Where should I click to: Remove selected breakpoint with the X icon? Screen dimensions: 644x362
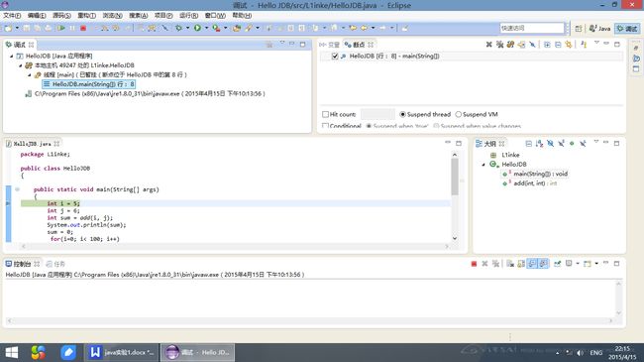click(x=488, y=45)
